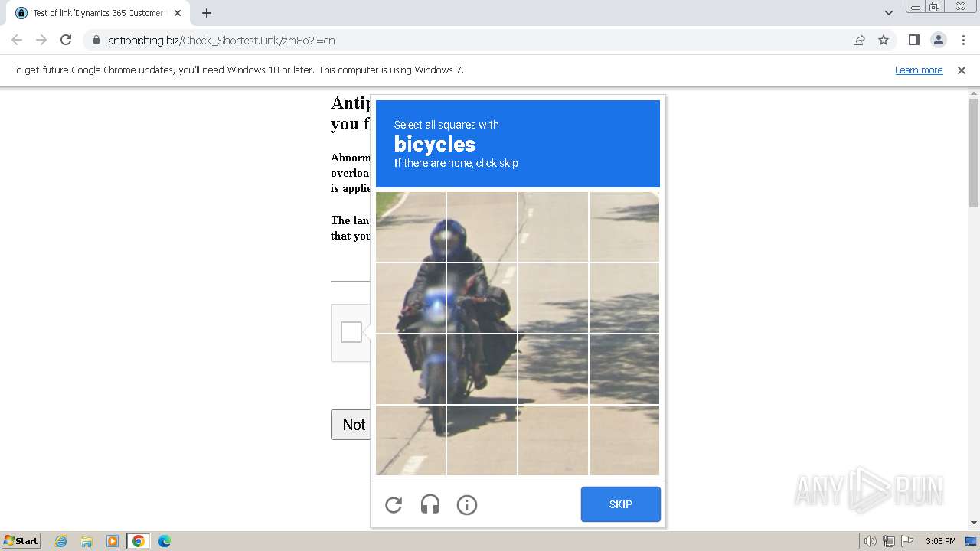Bookmark this tab with the star icon
The height and width of the screenshot is (551, 980).
pos(884,40)
